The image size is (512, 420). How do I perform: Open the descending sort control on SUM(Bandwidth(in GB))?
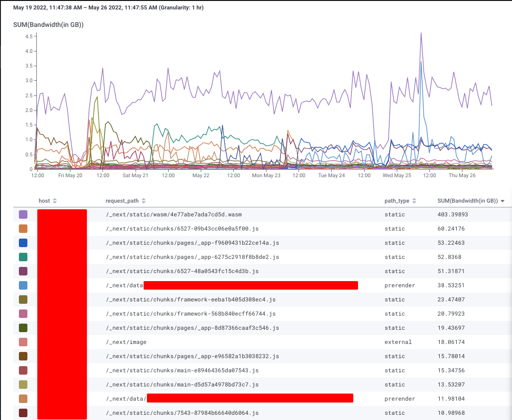502,200
